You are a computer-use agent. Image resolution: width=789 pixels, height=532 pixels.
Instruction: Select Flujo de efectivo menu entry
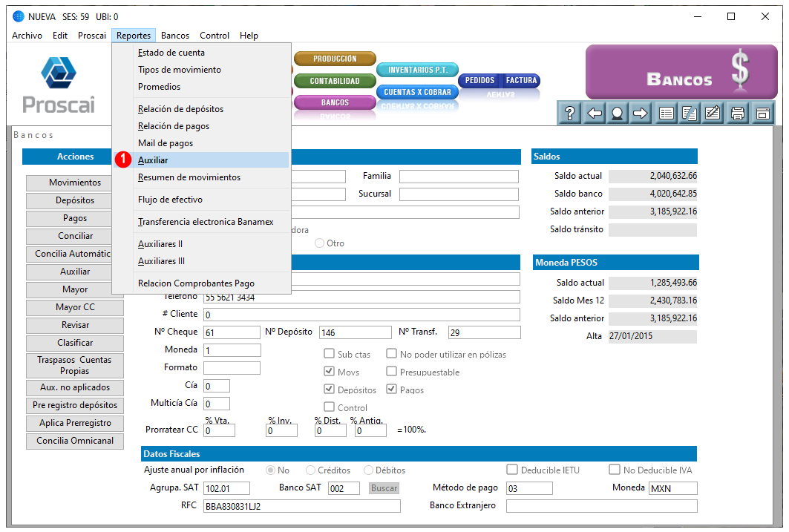(170, 200)
